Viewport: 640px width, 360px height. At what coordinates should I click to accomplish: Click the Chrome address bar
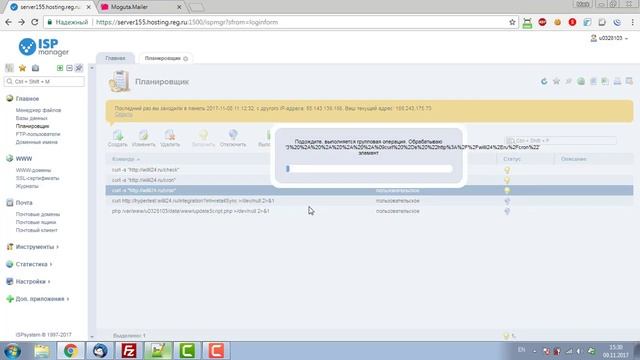(280, 22)
